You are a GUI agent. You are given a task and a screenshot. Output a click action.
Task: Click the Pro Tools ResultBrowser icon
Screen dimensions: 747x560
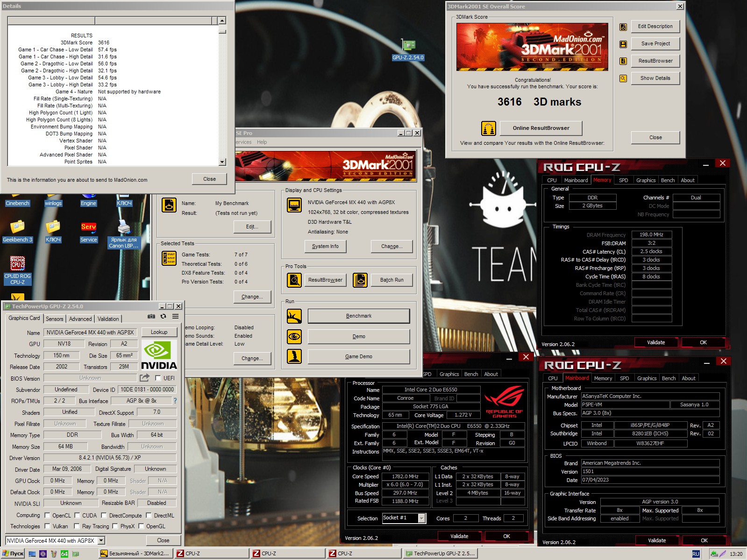pyautogui.click(x=294, y=280)
